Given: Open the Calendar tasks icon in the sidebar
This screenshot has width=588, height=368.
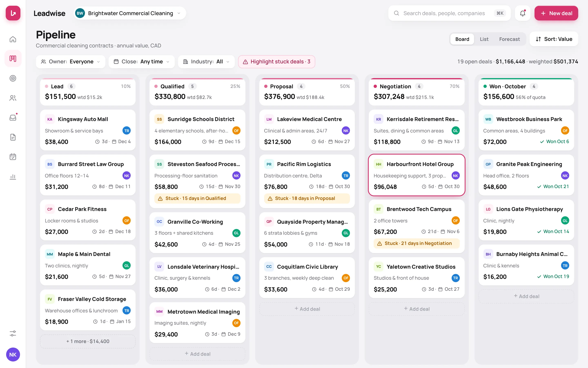Looking at the screenshot, I should (x=13, y=157).
